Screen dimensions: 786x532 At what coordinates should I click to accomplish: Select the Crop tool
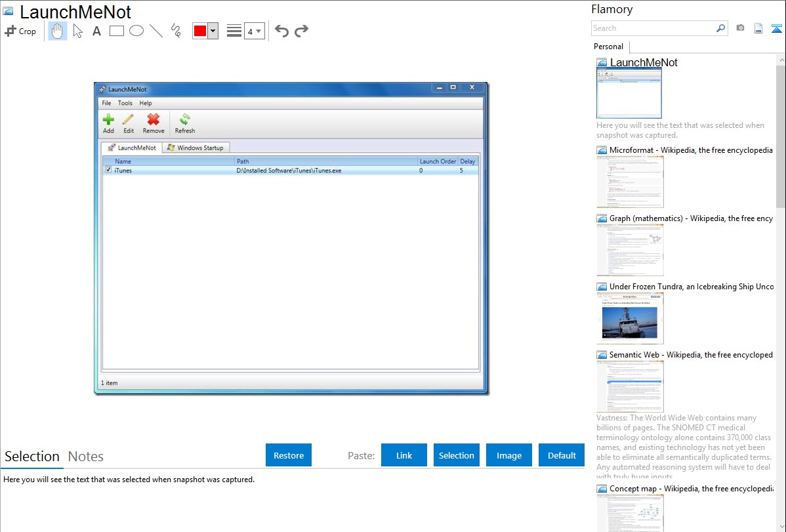pos(20,31)
